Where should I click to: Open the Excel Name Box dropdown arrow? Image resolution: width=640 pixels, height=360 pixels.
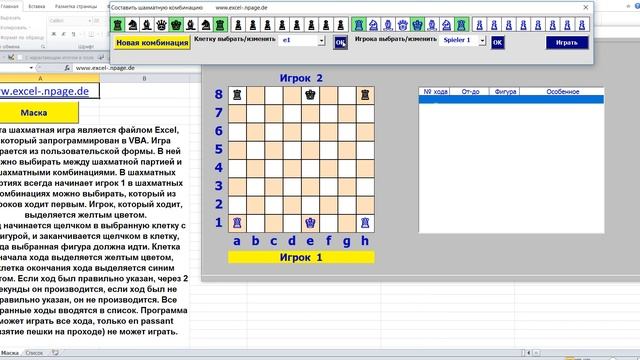[31, 68]
